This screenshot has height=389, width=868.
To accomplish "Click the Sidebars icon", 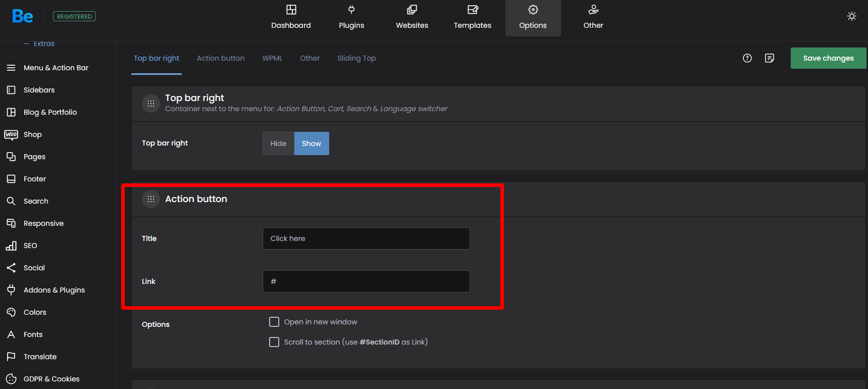I will (11, 90).
